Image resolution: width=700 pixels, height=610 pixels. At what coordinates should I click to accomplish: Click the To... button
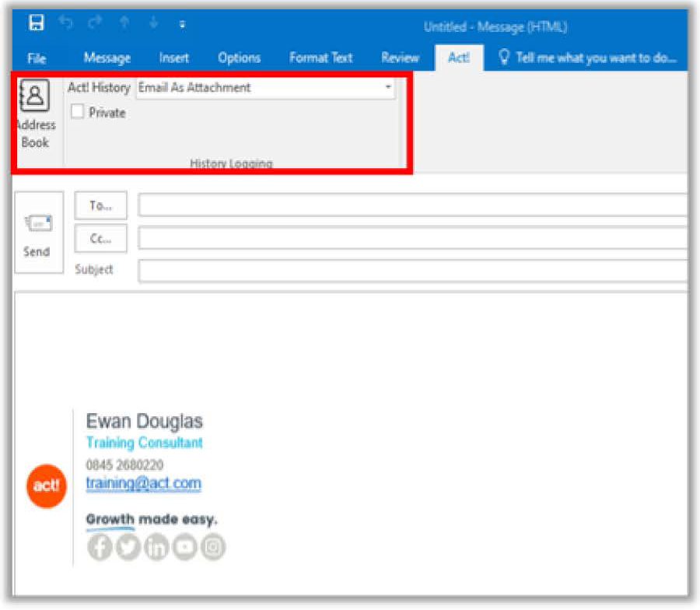pyautogui.click(x=100, y=205)
